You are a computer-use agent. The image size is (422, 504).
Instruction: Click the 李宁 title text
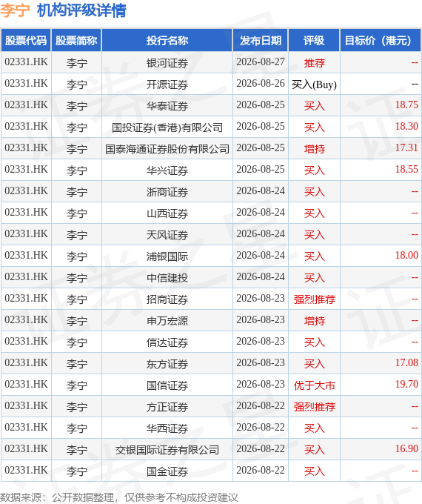click(x=15, y=10)
